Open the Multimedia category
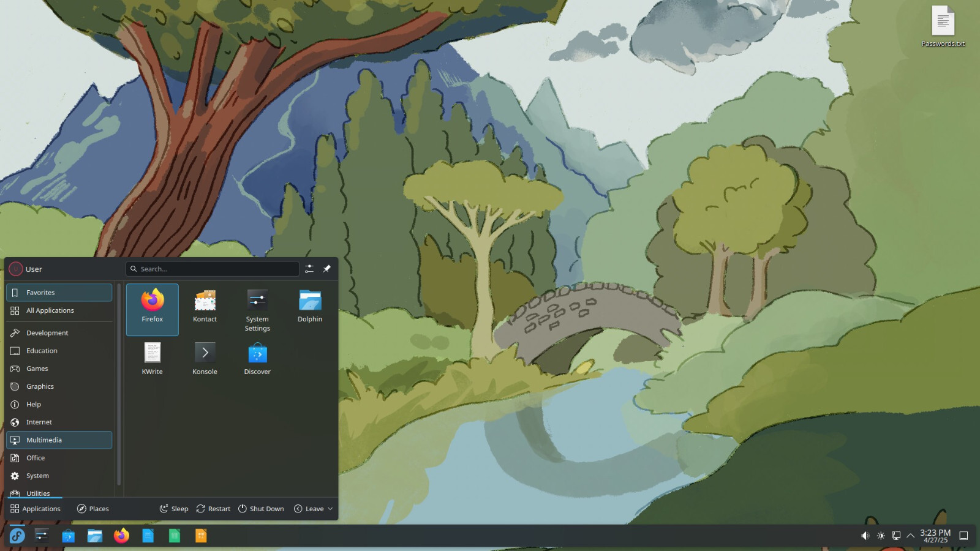Image resolution: width=980 pixels, height=551 pixels. coord(59,440)
